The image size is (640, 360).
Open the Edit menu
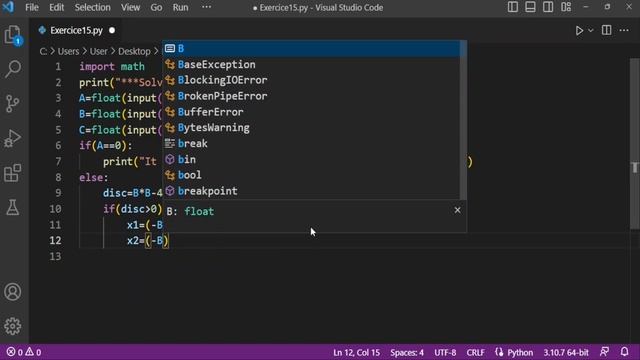coord(56,7)
